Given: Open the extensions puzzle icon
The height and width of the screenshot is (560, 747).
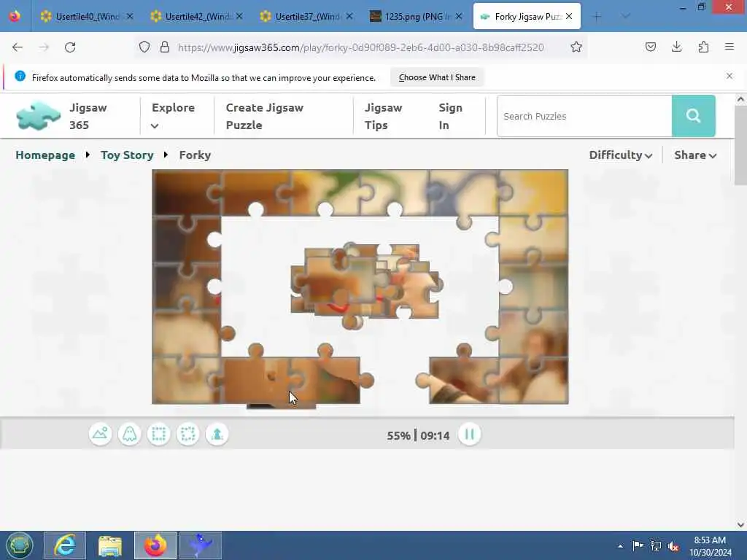Looking at the screenshot, I should [703, 47].
